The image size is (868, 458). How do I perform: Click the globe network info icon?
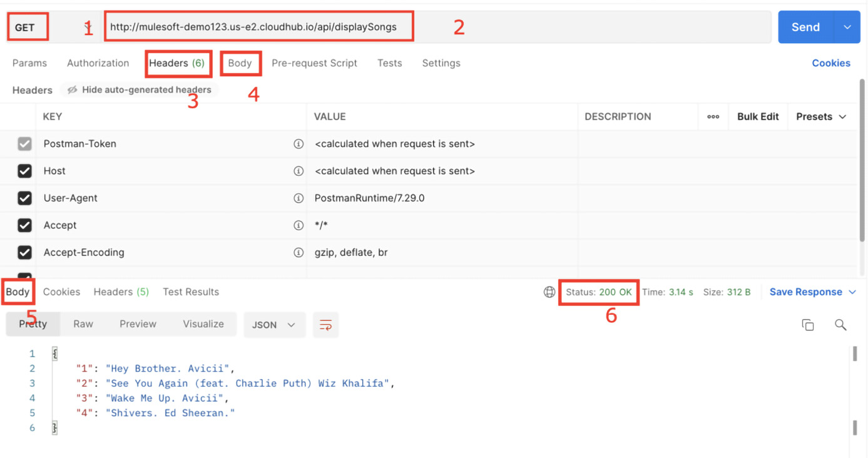[549, 292]
